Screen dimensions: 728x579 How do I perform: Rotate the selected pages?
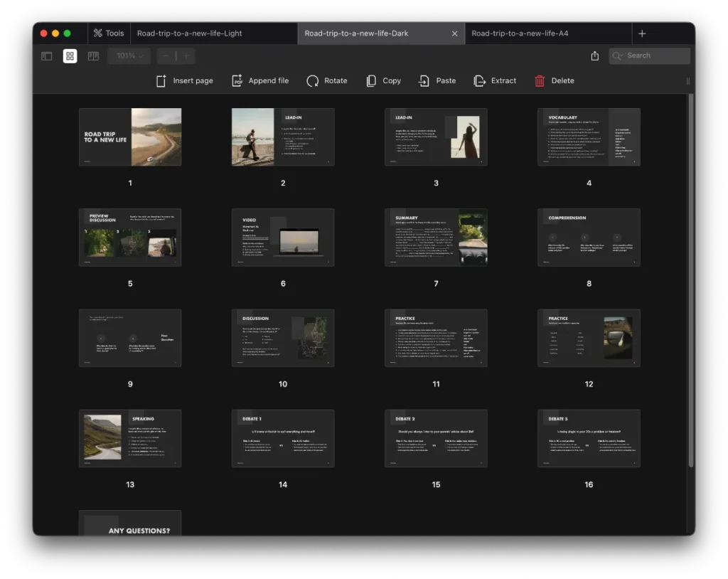point(313,81)
